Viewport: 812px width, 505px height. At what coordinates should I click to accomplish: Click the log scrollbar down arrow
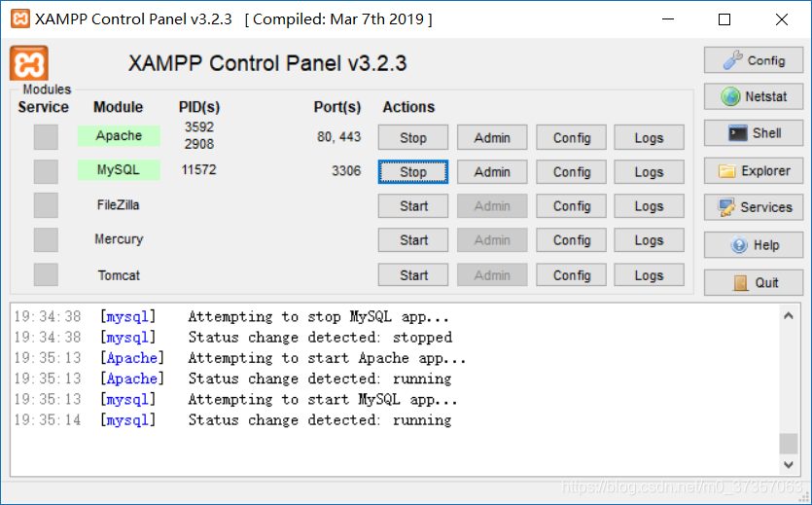pos(789,464)
